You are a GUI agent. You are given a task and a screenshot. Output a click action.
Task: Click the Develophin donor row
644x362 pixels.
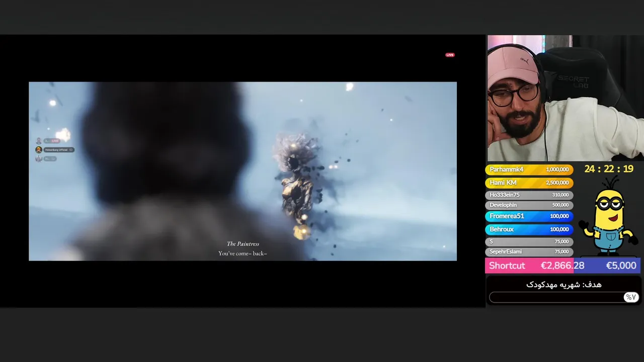529,205
